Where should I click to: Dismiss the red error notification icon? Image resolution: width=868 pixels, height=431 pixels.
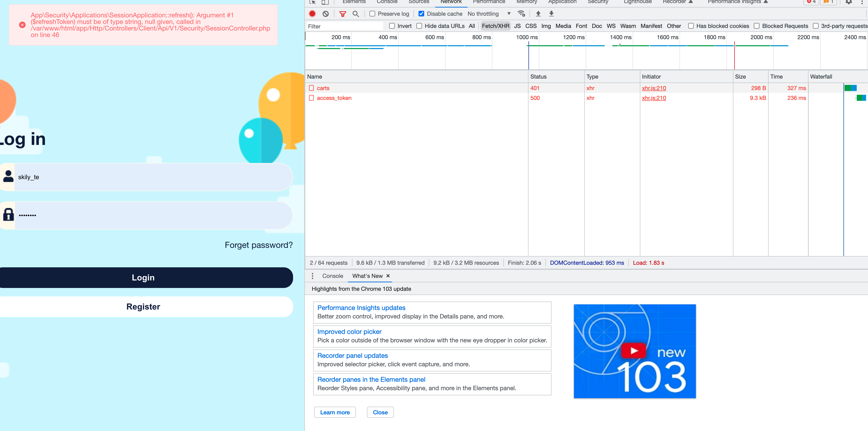(x=22, y=25)
